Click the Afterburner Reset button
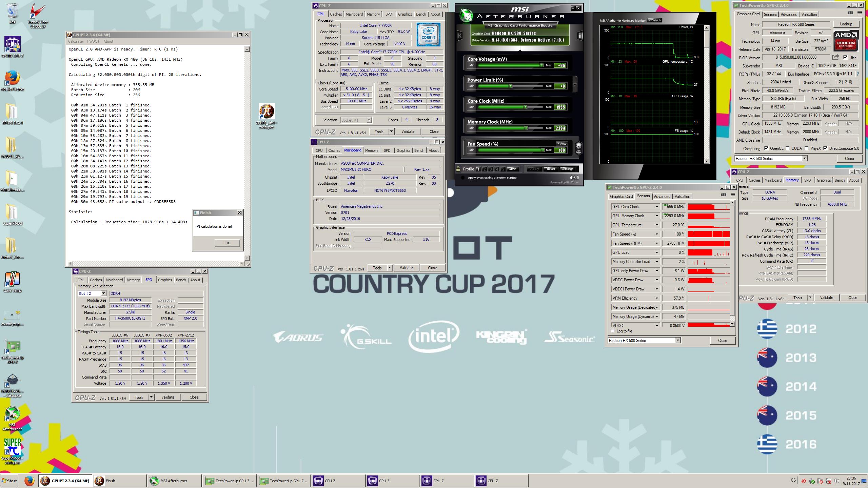Screen dimensions: 868x488 pyautogui.click(x=551, y=169)
